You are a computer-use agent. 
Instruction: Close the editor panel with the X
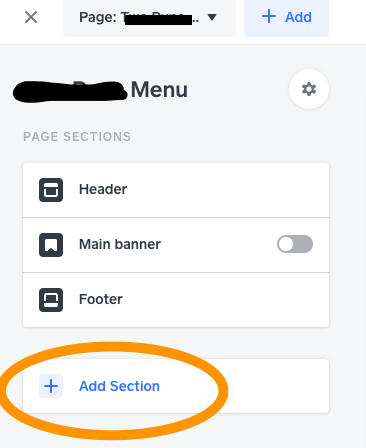31,17
